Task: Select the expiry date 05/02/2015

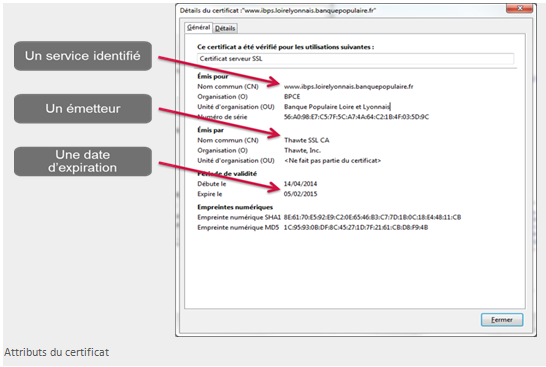Action: 300,194
